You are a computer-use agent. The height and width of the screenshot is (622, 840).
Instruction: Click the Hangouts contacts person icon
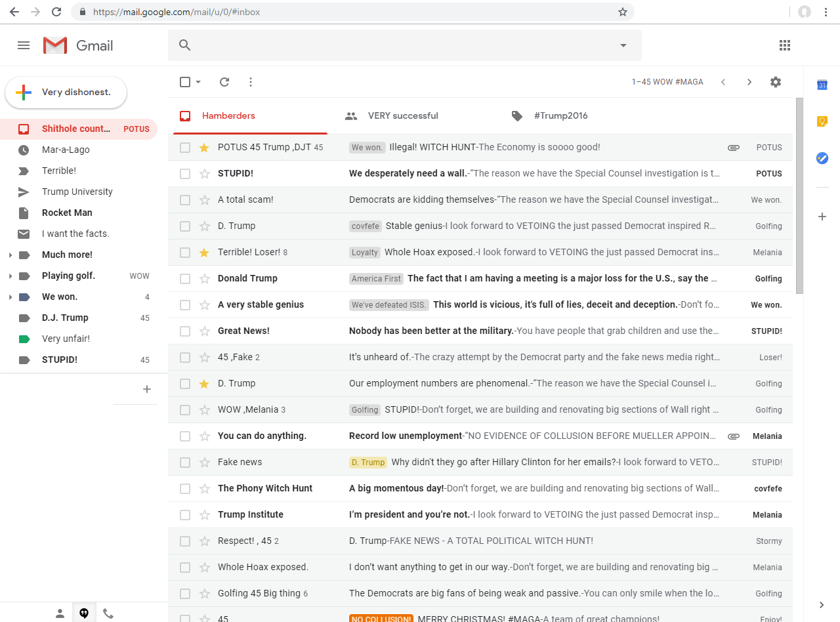pos(60,613)
